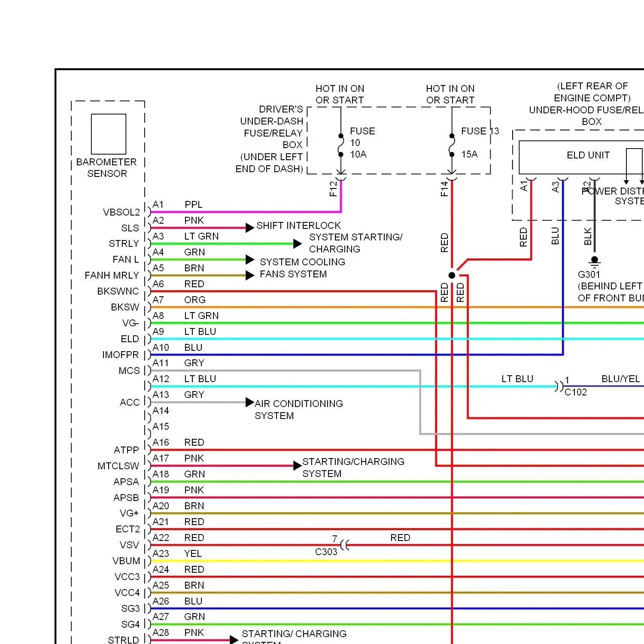This screenshot has height=644, width=644.
Task: Select the FUSE 10 10A label
Action: tap(362, 143)
